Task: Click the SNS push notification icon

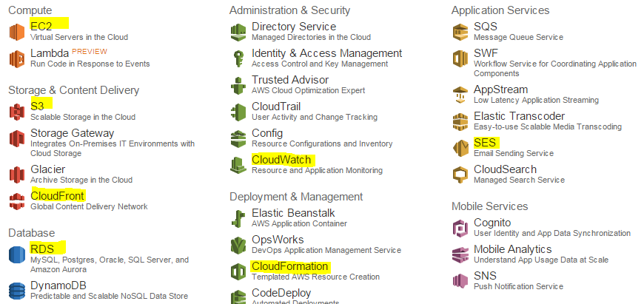Action: [460, 281]
